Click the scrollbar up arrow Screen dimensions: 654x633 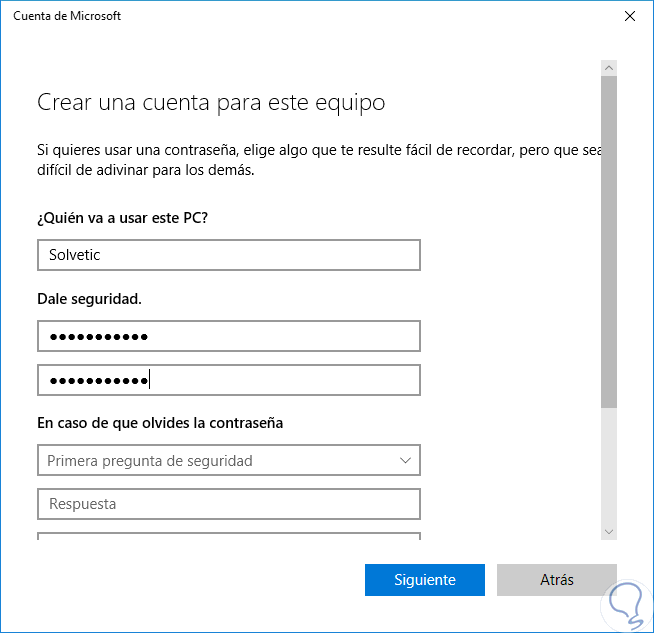pyautogui.click(x=608, y=67)
